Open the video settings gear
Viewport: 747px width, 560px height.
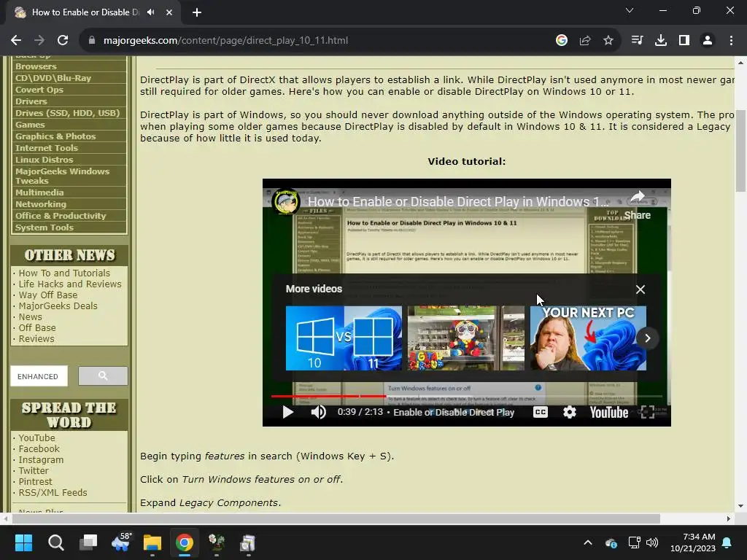pos(569,412)
